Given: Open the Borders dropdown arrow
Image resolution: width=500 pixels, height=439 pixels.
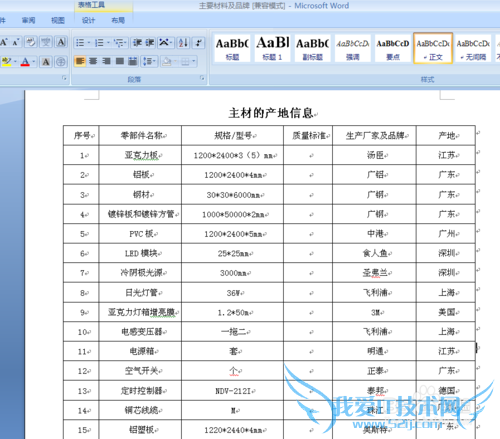Looking at the screenshot, I should pyautogui.click(x=194, y=61).
